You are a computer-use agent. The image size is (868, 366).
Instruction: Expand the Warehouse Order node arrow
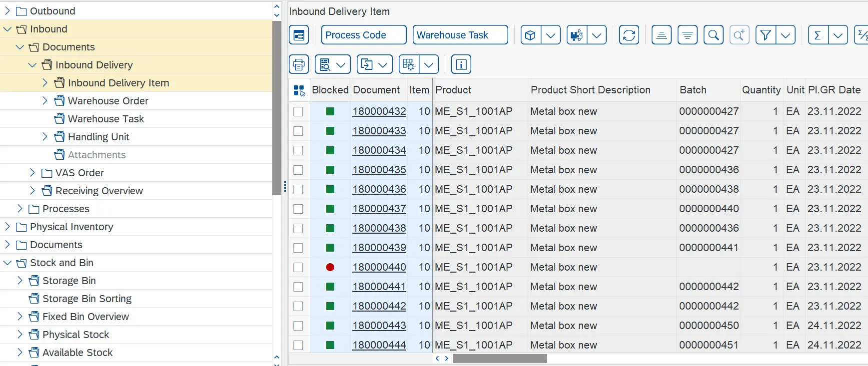(45, 100)
